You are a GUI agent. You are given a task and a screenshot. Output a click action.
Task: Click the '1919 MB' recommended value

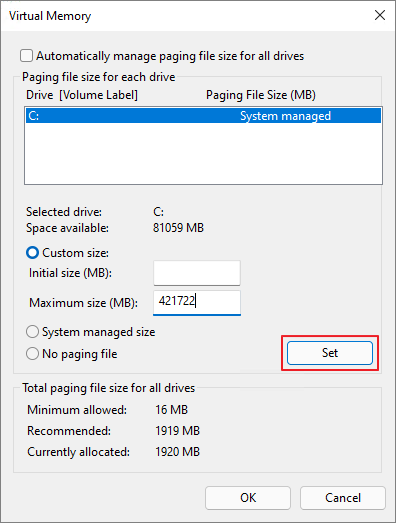[x=177, y=431]
